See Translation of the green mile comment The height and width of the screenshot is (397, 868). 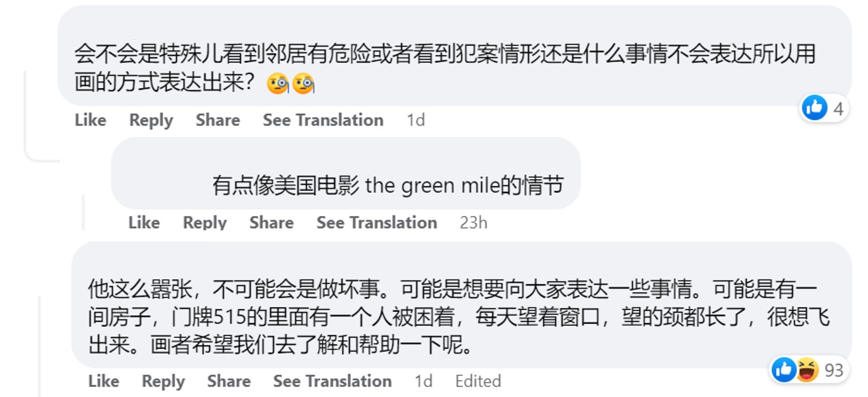coord(377,223)
